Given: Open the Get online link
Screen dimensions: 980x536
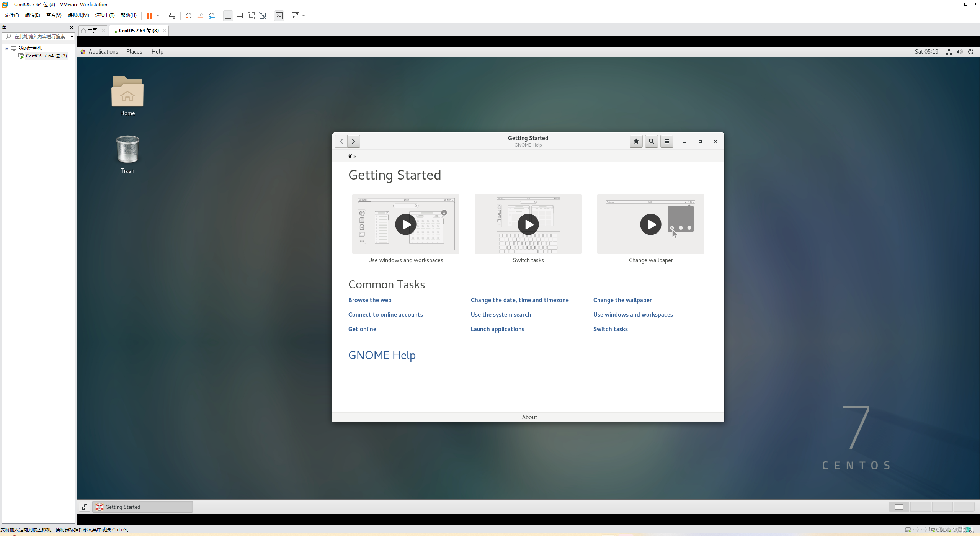Looking at the screenshot, I should coord(362,329).
